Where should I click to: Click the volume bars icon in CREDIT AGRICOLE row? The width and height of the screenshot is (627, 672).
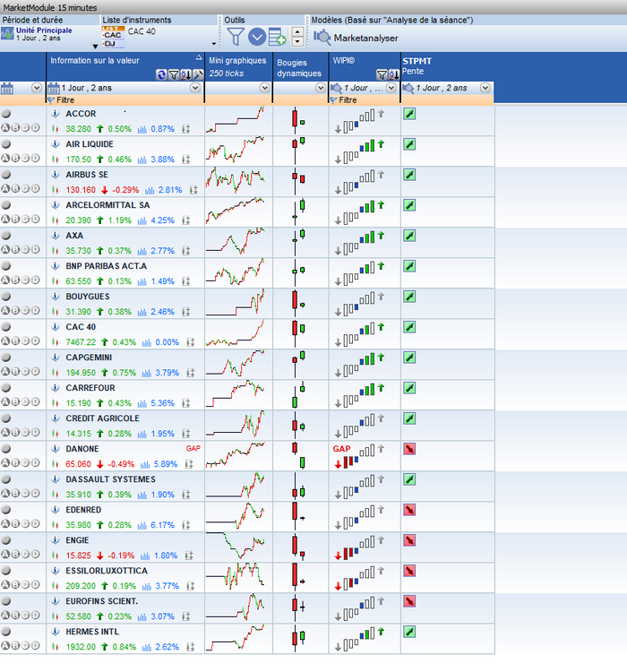pos(142,434)
